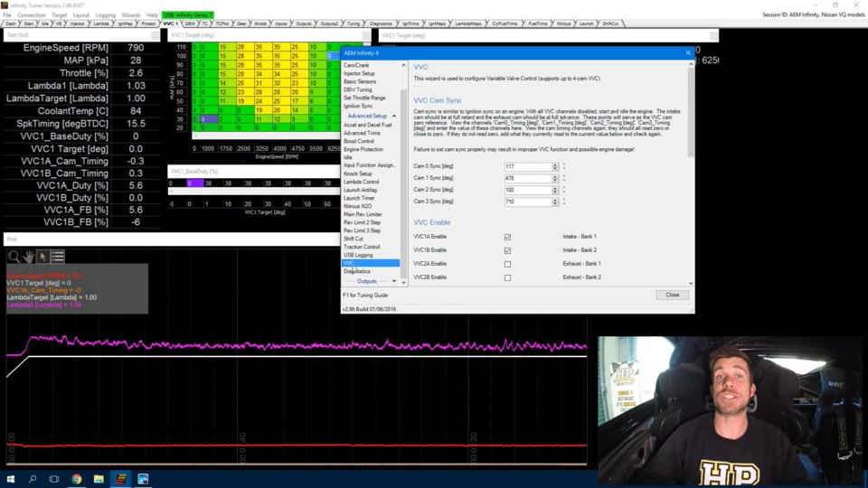Switch to the Knock tab
The image size is (868, 488).
[x=260, y=23]
